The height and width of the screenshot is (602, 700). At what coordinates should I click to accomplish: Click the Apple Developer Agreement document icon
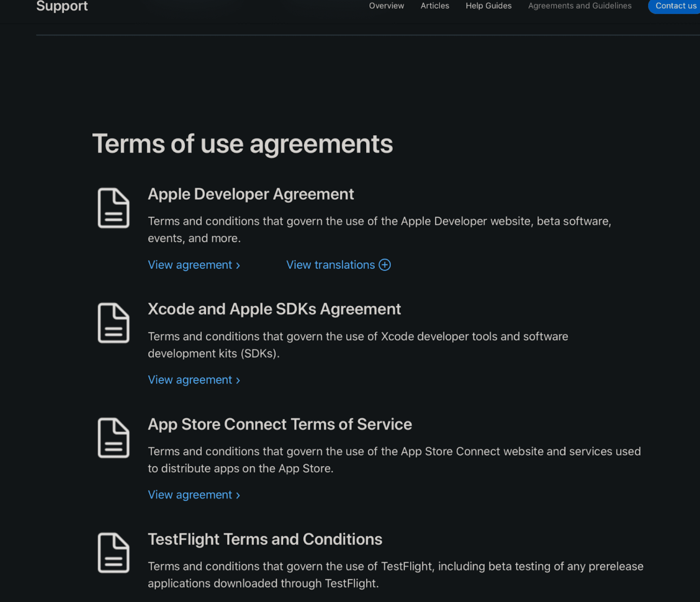click(114, 208)
